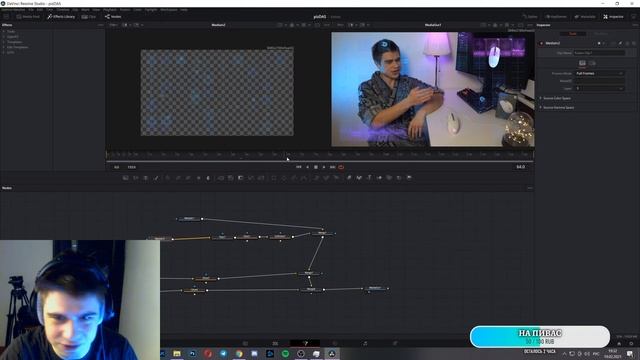Toggle the Keyframes panel

[556, 17]
